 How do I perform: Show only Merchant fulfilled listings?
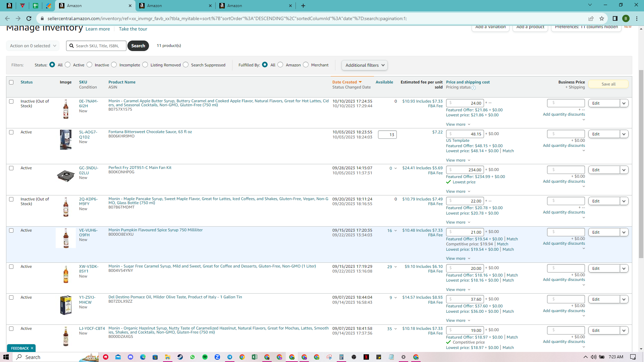(x=306, y=65)
